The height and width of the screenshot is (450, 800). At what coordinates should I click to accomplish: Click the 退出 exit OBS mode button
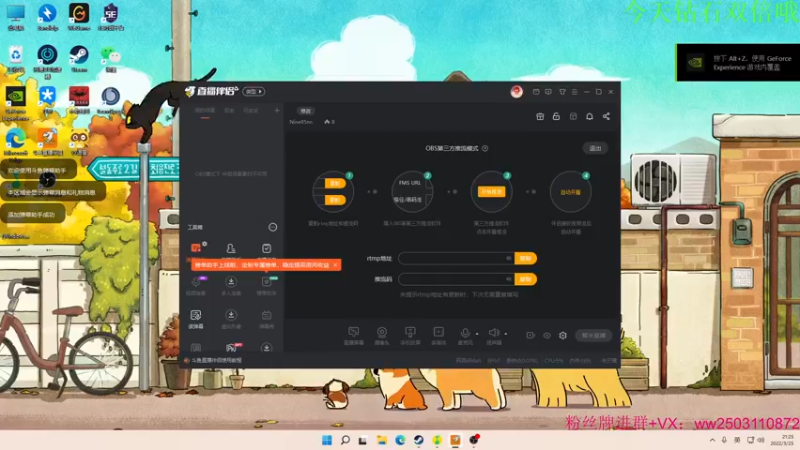595,148
